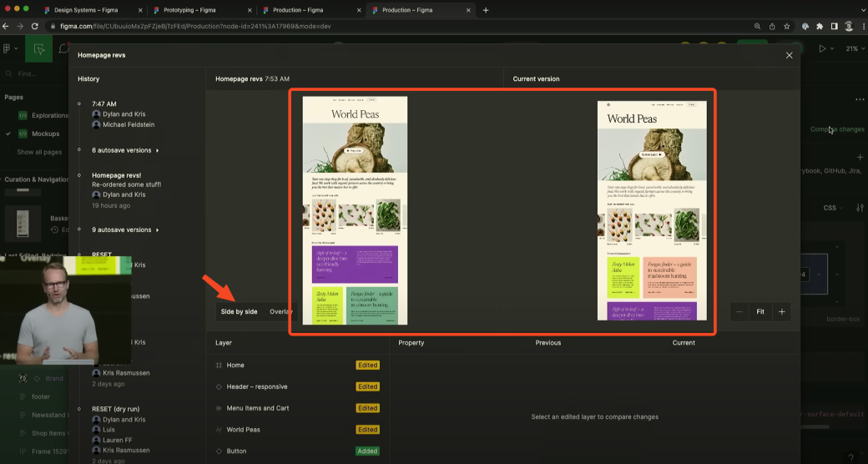Switch to Overlay view
Viewport: 868px width, 464px height.
click(280, 312)
